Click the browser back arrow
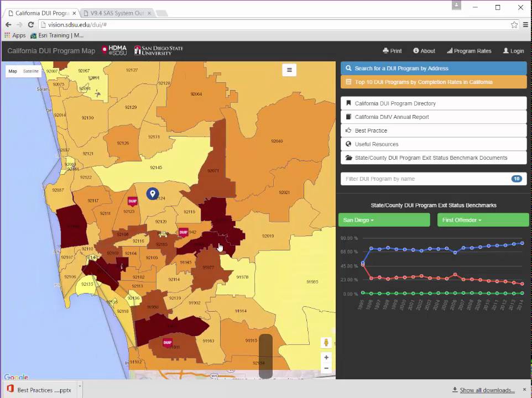The width and height of the screenshot is (532, 398). click(8, 25)
